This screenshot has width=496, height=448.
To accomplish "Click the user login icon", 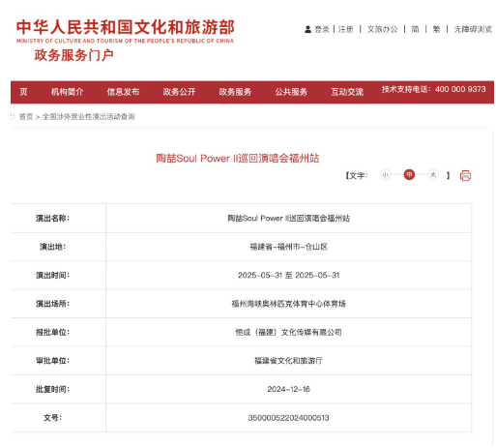I will click(x=307, y=29).
